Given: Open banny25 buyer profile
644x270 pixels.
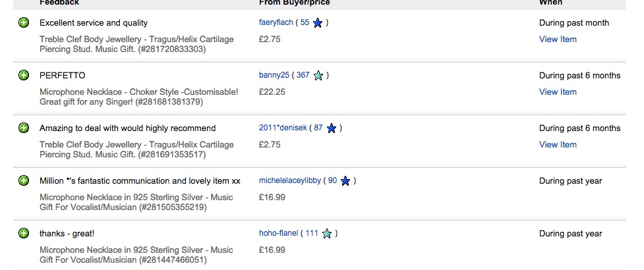Looking at the screenshot, I should [274, 75].
